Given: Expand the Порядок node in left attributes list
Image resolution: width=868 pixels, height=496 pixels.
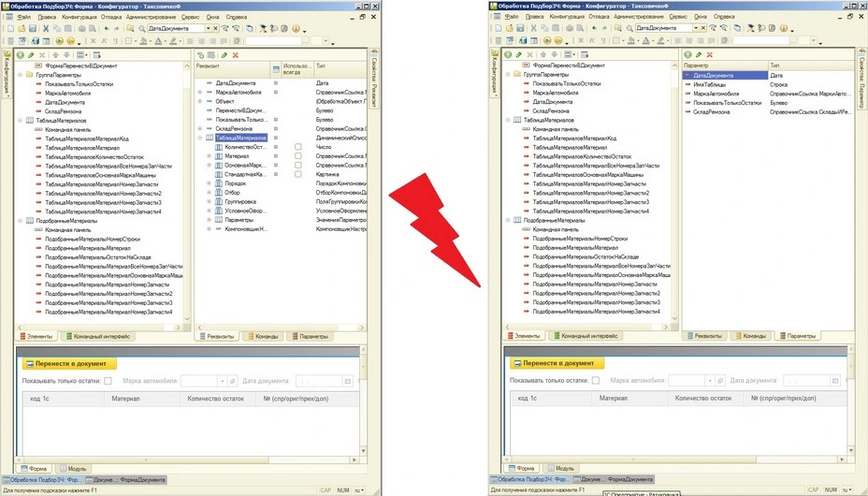Looking at the screenshot, I should pos(210,183).
